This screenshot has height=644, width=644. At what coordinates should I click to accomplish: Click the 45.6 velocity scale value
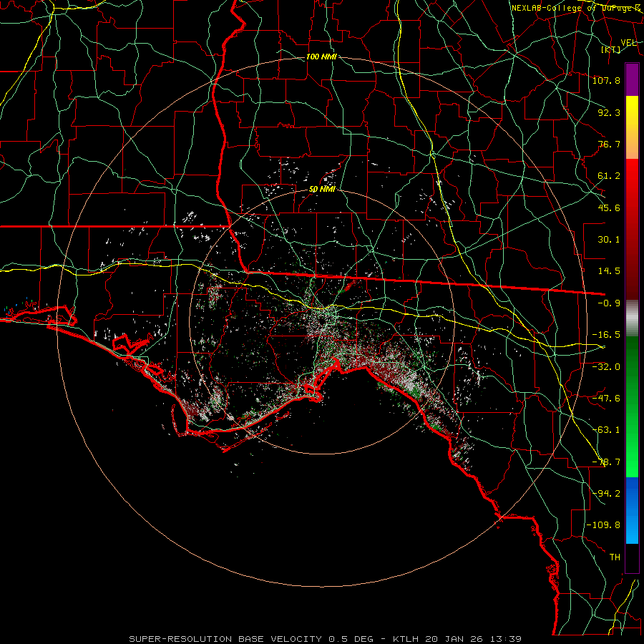609,208
